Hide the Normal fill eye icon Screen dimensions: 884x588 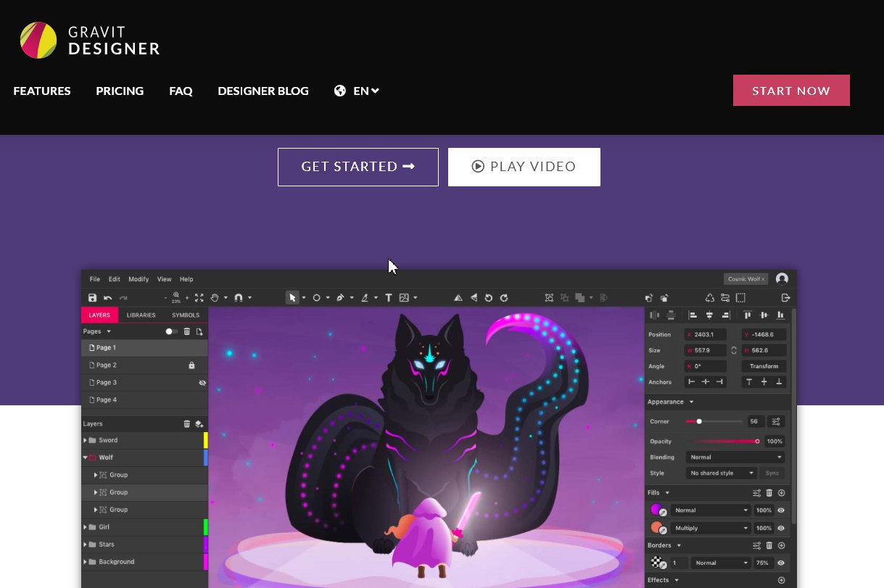click(781, 510)
